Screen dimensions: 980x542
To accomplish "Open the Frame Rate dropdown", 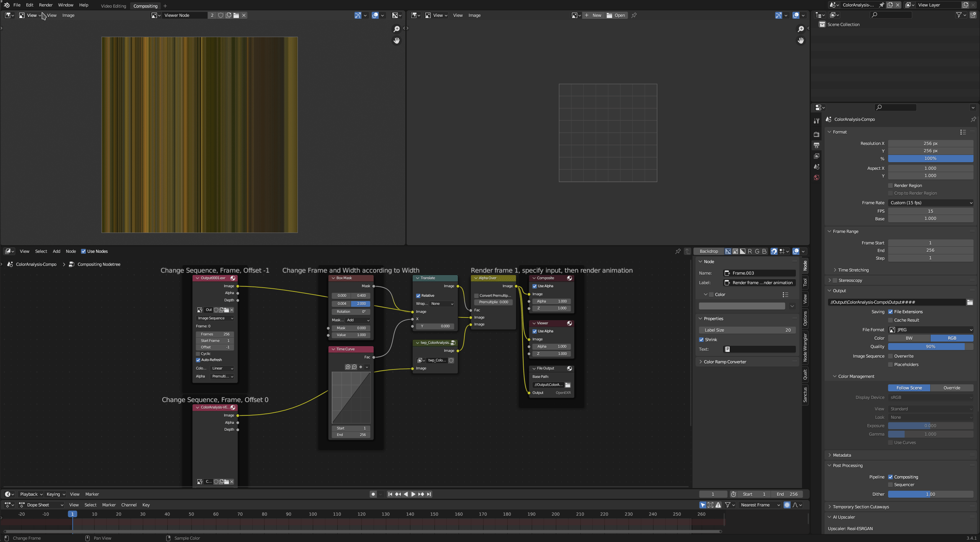I will click(930, 203).
